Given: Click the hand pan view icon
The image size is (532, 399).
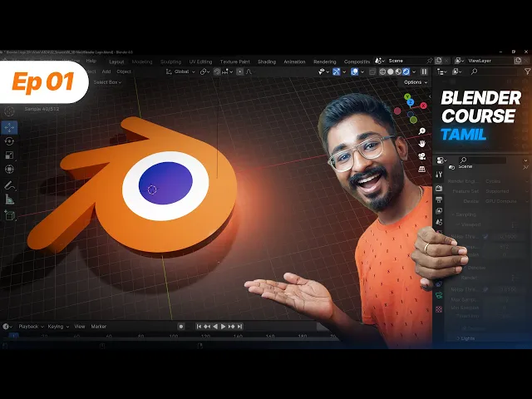Looking at the screenshot, I should tap(421, 144).
